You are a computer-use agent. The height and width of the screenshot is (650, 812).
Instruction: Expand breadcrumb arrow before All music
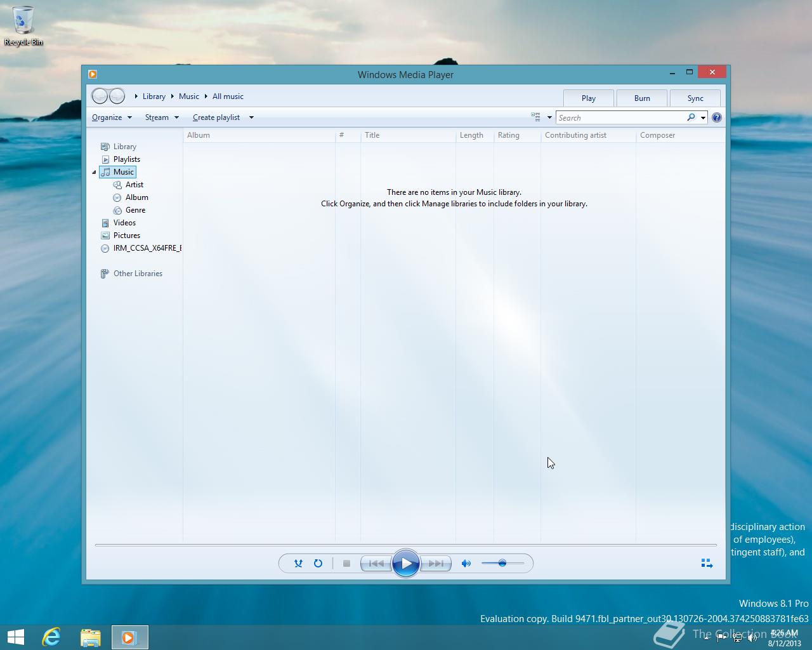[x=206, y=96]
